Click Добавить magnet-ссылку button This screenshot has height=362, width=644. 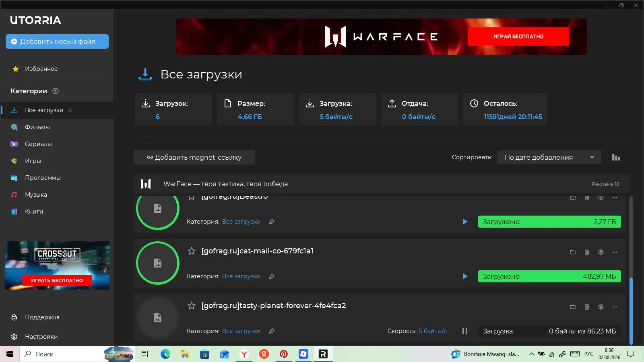pyautogui.click(x=194, y=157)
